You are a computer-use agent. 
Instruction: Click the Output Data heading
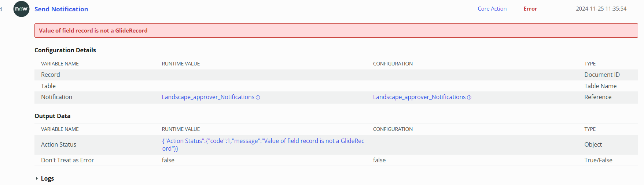[52, 116]
